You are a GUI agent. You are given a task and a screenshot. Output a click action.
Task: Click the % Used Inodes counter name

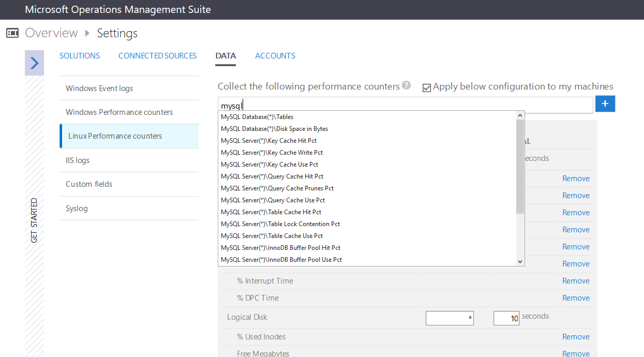pyautogui.click(x=261, y=337)
